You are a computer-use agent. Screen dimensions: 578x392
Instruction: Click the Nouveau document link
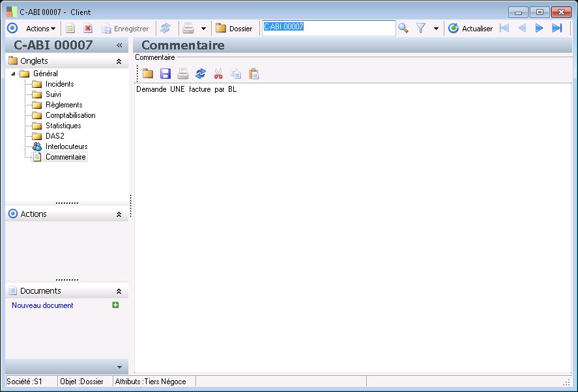pyautogui.click(x=42, y=305)
